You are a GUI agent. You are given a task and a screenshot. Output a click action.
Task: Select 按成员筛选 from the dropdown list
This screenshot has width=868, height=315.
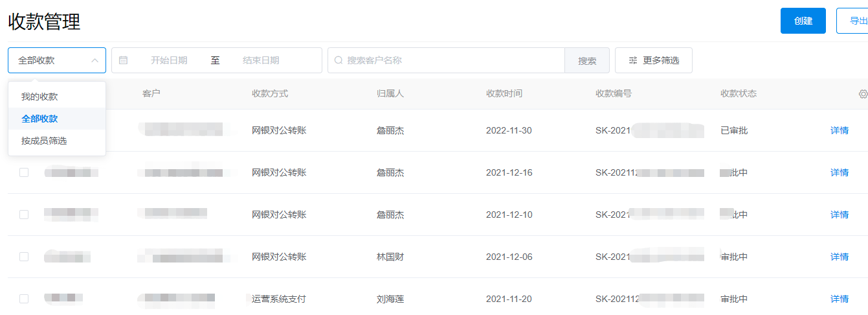(44, 141)
